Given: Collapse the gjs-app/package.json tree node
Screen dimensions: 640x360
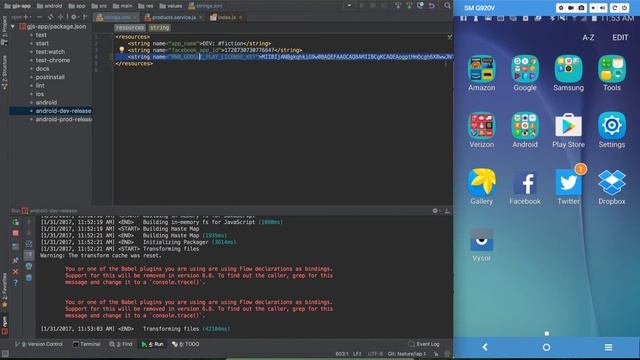Looking at the screenshot, I should (x=13, y=27).
